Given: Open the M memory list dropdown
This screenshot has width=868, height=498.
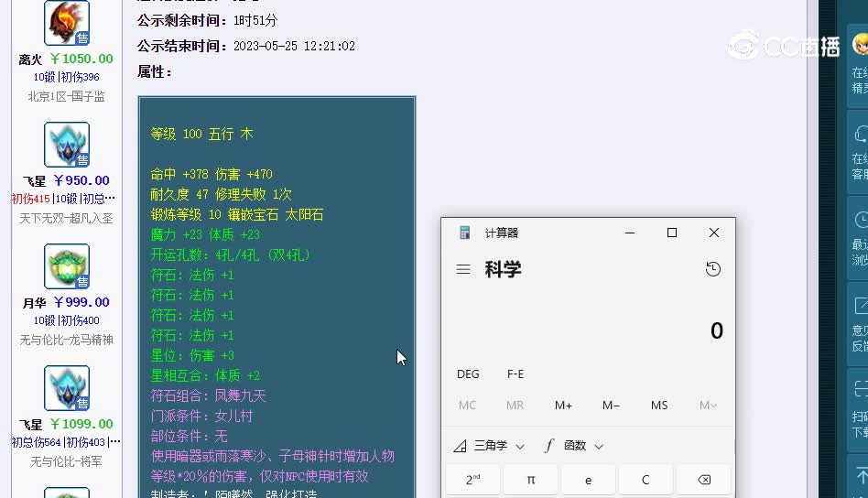Looking at the screenshot, I should click(x=708, y=405).
